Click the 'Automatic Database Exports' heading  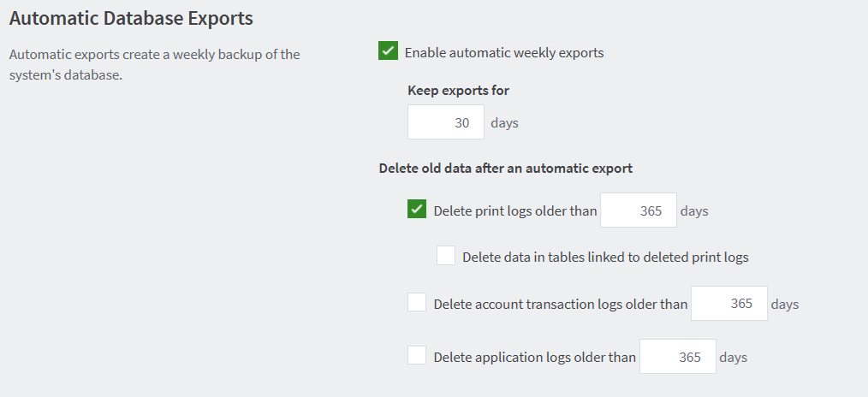pos(131,17)
